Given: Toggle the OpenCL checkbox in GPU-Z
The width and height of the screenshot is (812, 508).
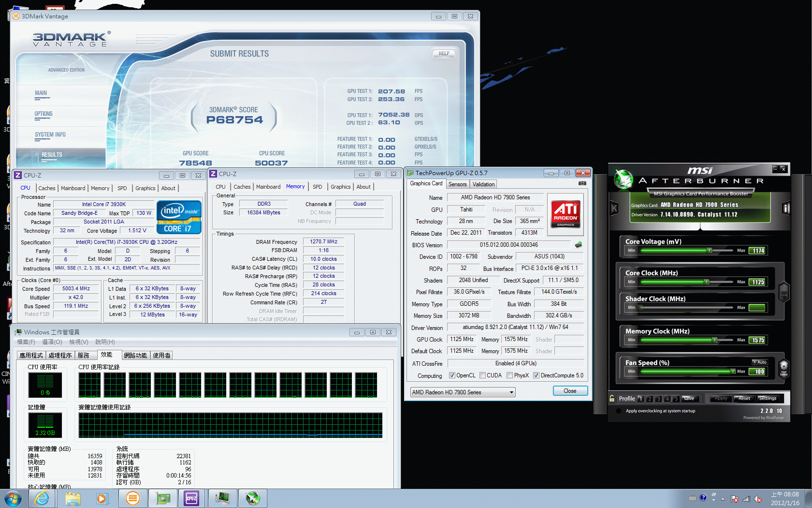Looking at the screenshot, I should [452, 375].
